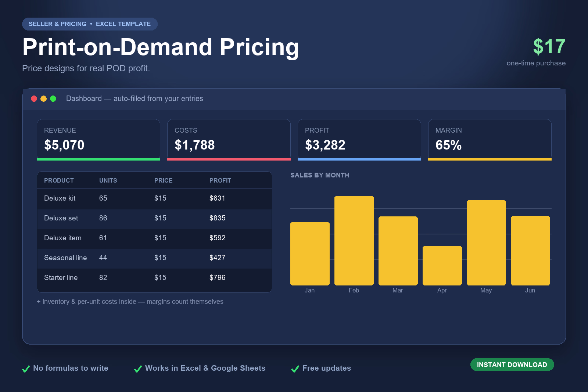This screenshot has height=392, width=588.
Task: Open the Revenue $5,070 card
Action: click(98, 140)
